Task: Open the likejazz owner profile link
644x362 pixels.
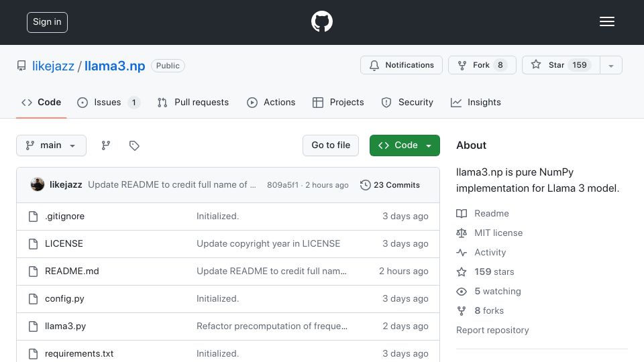Action: pyautogui.click(x=54, y=66)
